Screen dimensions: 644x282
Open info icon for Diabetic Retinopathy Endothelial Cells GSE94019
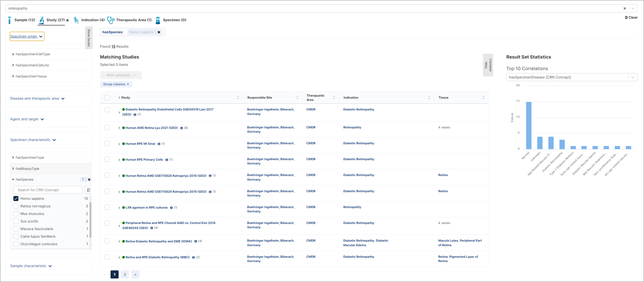pyautogui.click(x=135, y=115)
